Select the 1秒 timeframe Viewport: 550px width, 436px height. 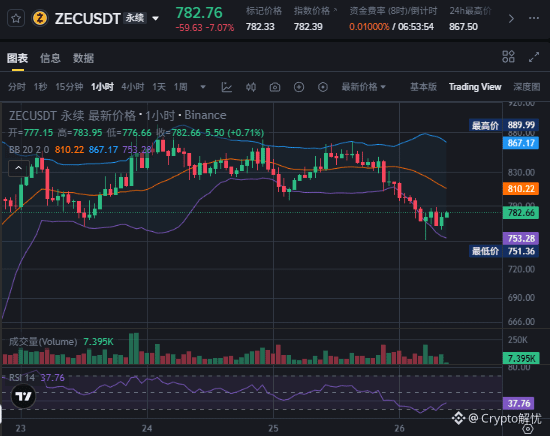click(40, 87)
